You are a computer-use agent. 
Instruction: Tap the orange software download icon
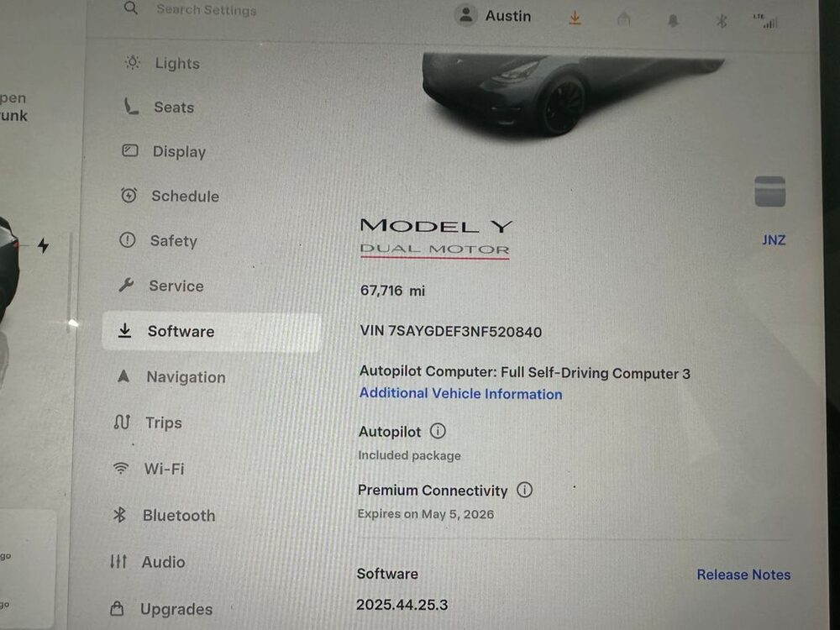pos(575,18)
